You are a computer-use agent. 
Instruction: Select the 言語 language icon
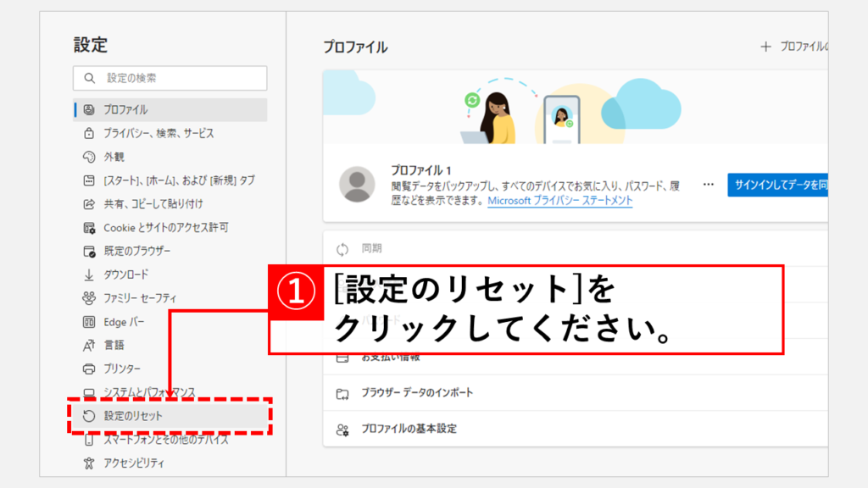point(88,345)
